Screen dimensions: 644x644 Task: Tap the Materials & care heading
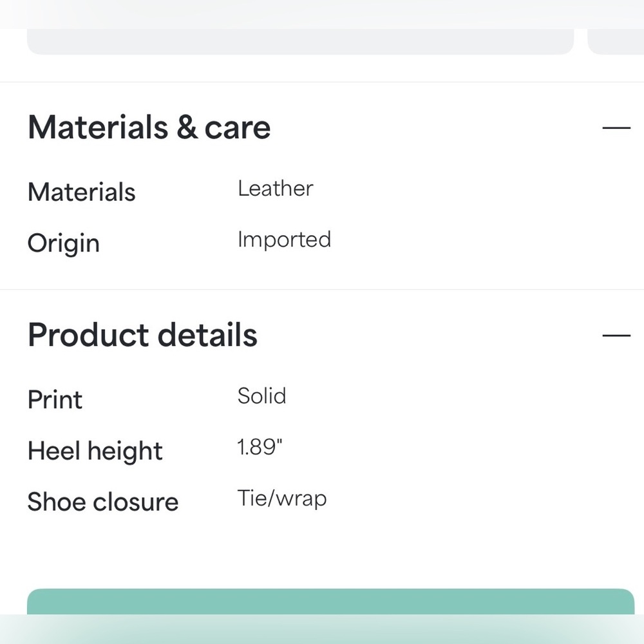click(x=149, y=128)
